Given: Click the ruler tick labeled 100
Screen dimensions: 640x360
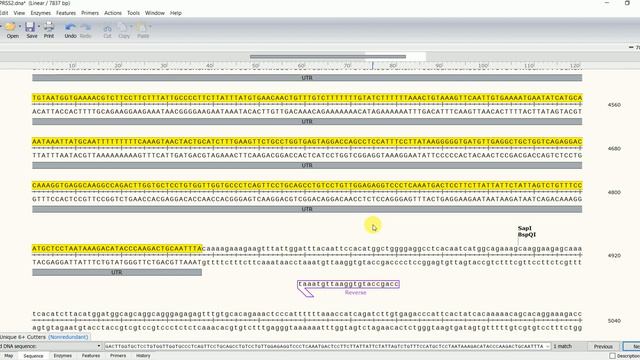Looking at the screenshot, I should pos(483,65).
